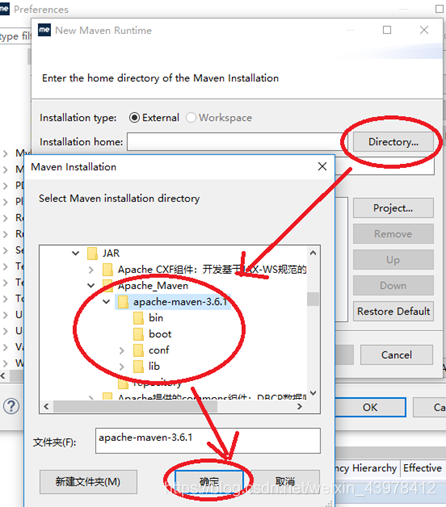The image size is (446, 507).
Task: Confirm with the 确定 button
Action: click(x=209, y=482)
